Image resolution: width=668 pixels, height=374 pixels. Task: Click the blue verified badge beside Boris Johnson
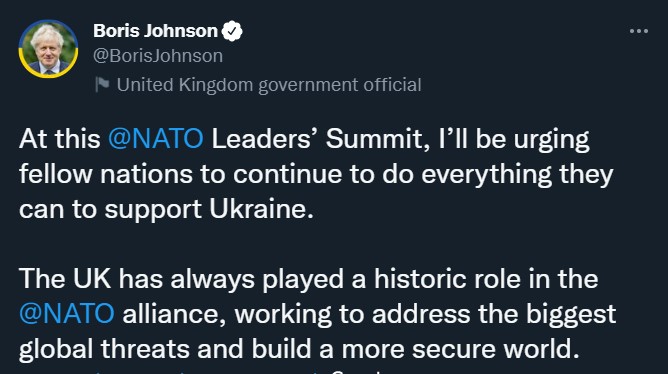pyautogui.click(x=232, y=31)
